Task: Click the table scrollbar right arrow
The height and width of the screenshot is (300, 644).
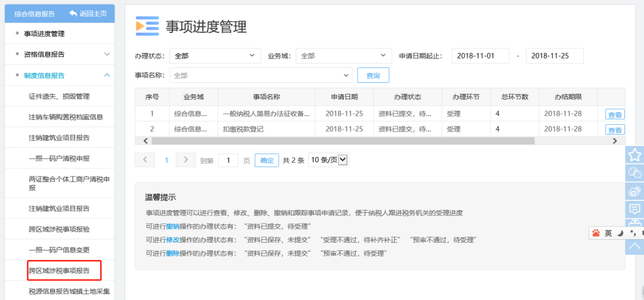Action: [x=614, y=141]
